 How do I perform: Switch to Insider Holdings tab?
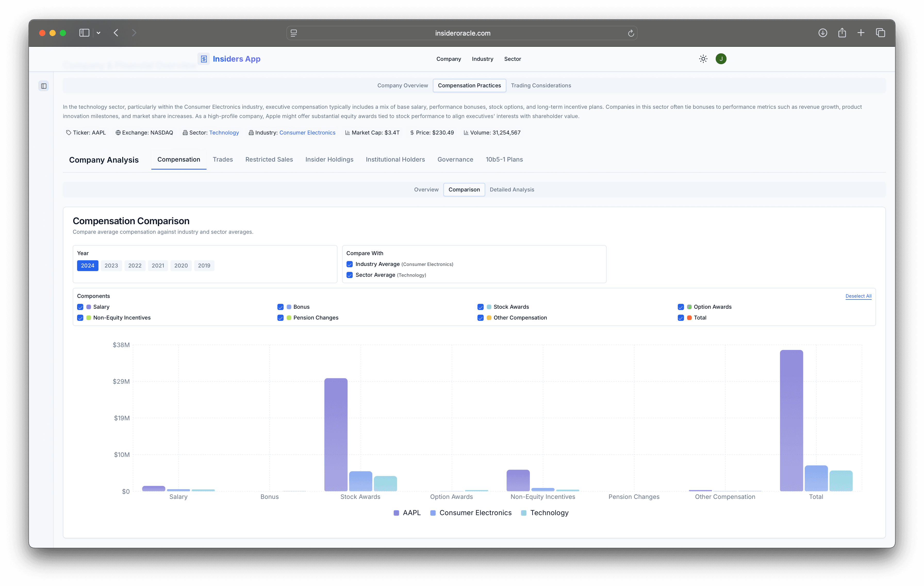pos(329,160)
